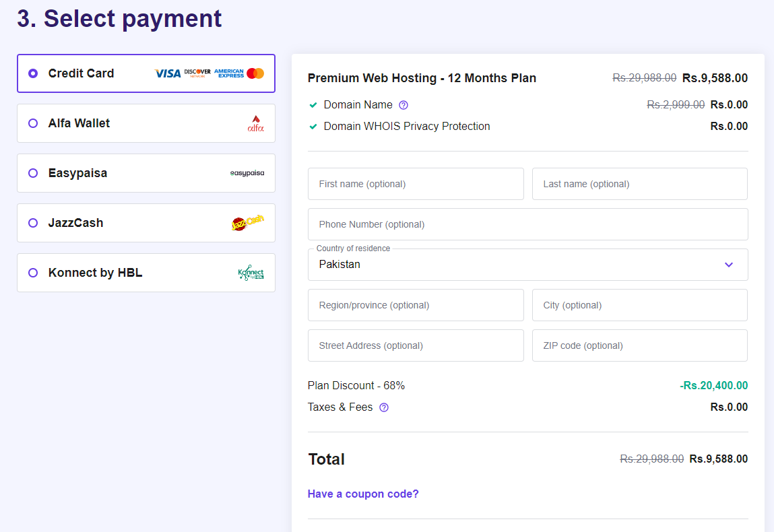The height and width of the screenshot is (532, 774).
Task: Open the Country of residence dropdown
Action: point(512,265)
